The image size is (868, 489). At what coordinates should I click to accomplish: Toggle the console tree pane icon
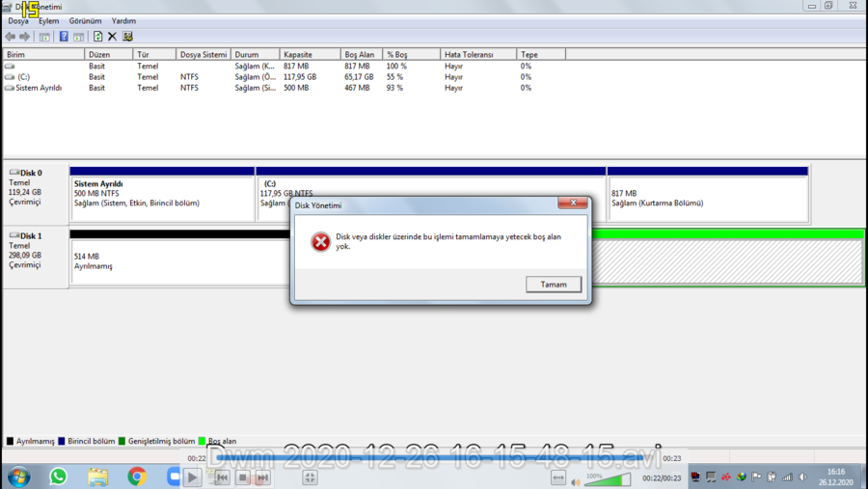tap(44, 37)
